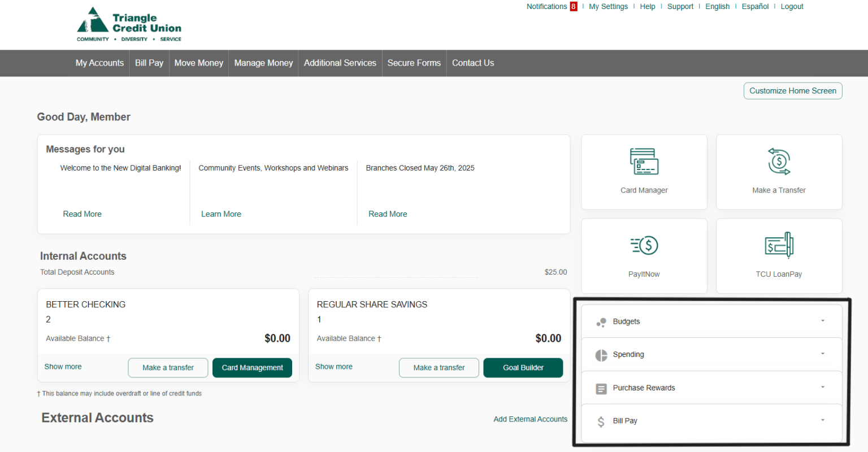Open the Manage Money menu
The width and height of the screenshot is (868, 452).
(x=263, y=63)
